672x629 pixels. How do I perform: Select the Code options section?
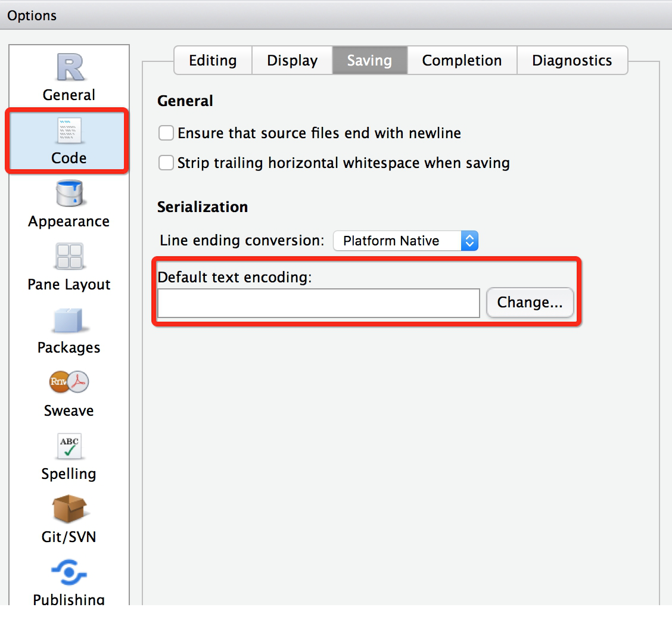[69, 141]
